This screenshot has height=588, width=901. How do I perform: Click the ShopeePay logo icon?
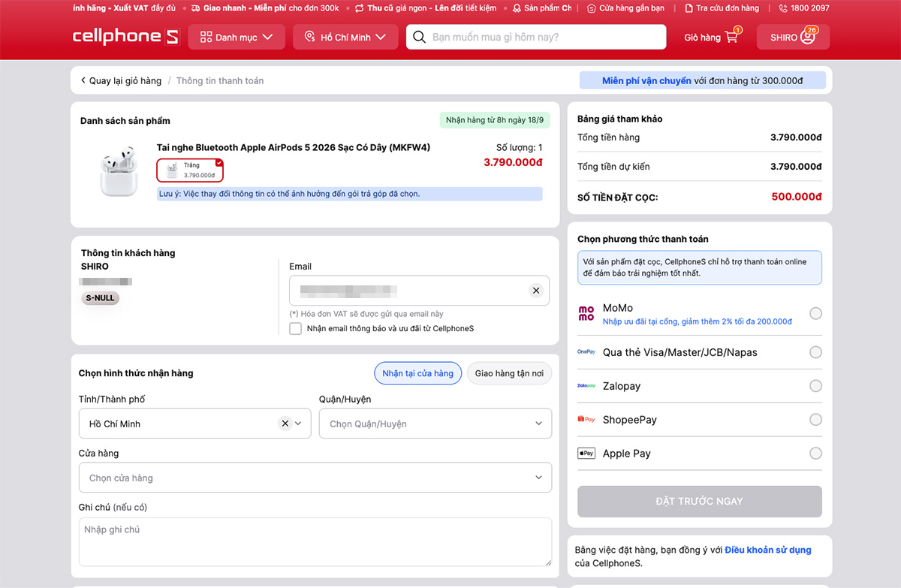586,419
